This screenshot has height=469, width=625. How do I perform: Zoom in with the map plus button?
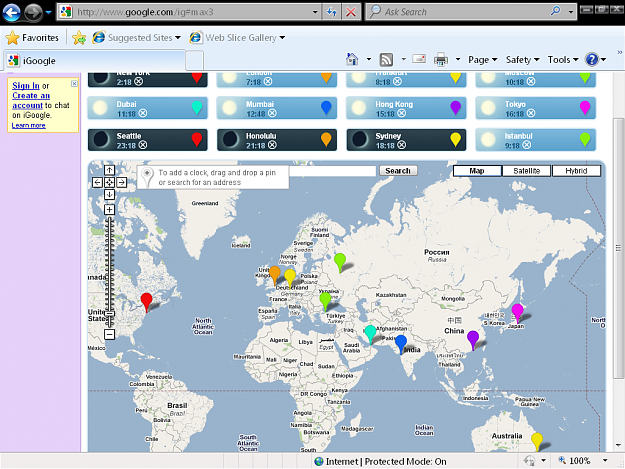109,210
